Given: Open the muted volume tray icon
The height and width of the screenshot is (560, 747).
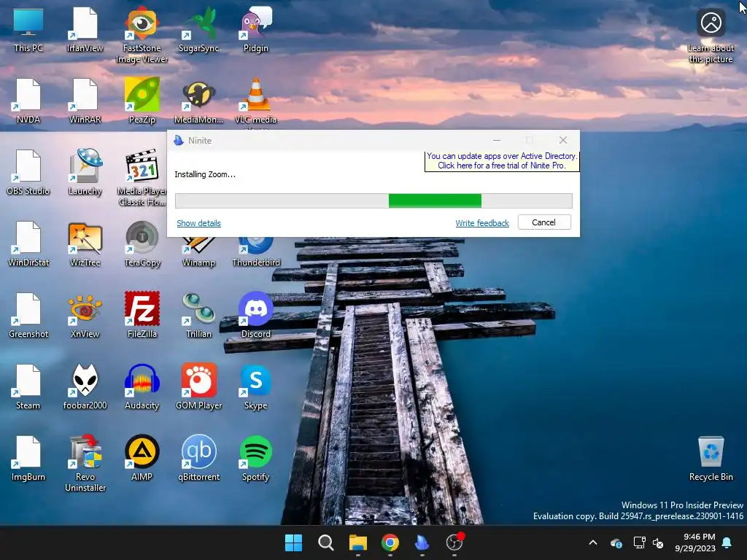Looking at the screenshot, I should (x=659, y=542).
